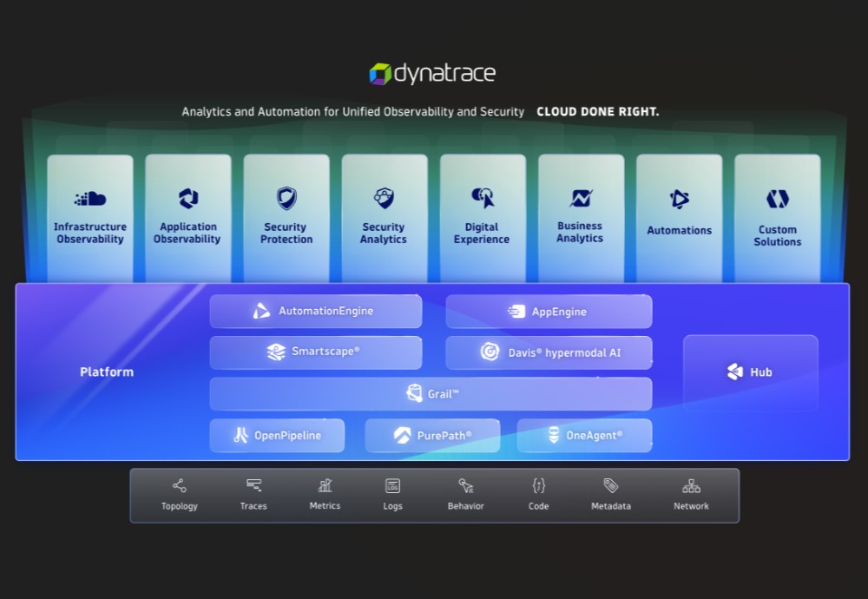Click the OpenPipeline icon
Viewport: 868px width, 599px height.
click(x=240, y=435)
